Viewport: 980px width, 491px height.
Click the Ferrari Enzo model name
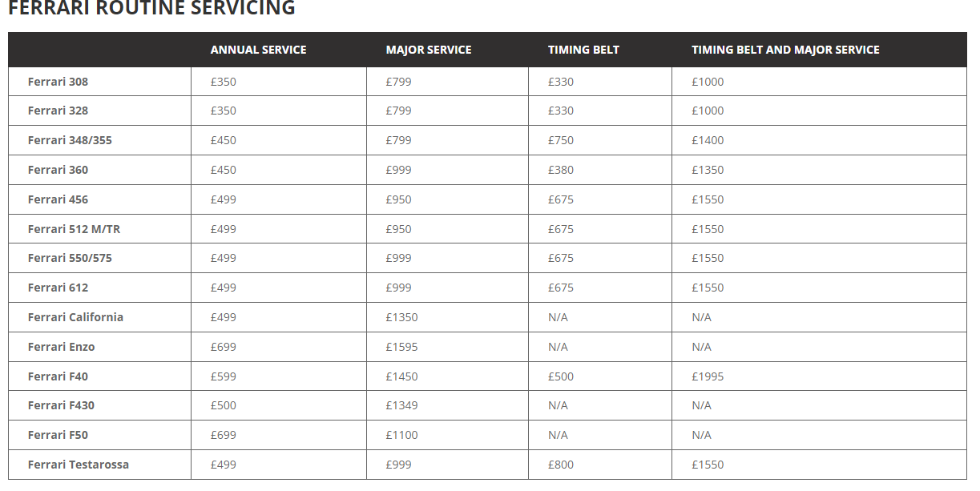tap(61, 347)
